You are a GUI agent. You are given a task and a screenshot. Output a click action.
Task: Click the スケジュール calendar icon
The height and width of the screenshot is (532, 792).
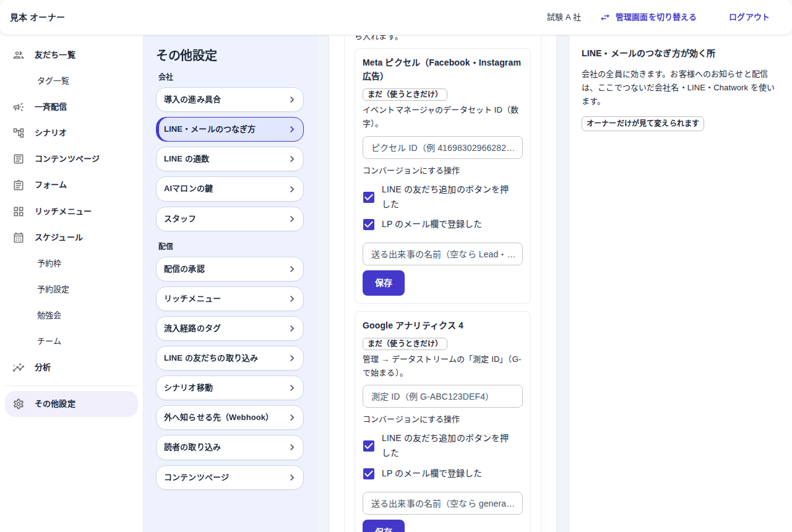(x=19, y=238)
